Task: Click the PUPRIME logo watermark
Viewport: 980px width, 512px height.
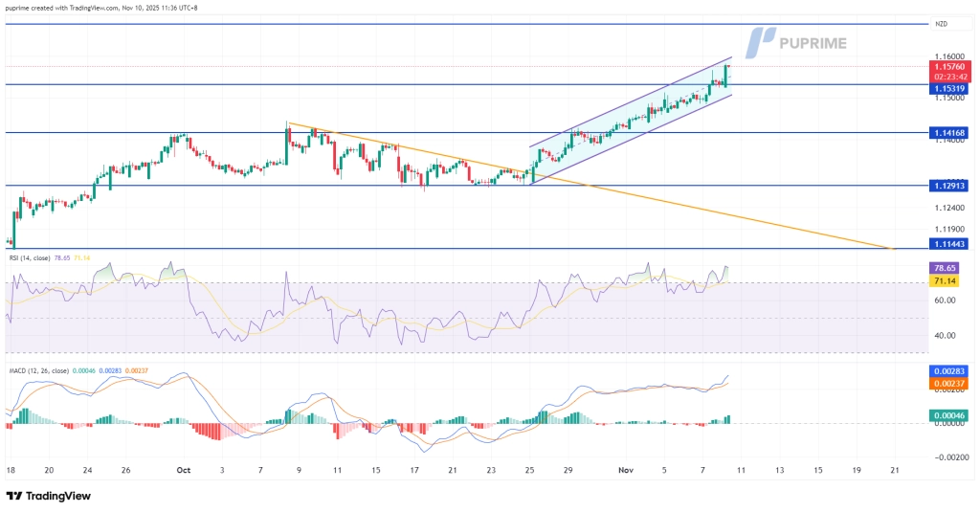Action: (x=802, y=43)
